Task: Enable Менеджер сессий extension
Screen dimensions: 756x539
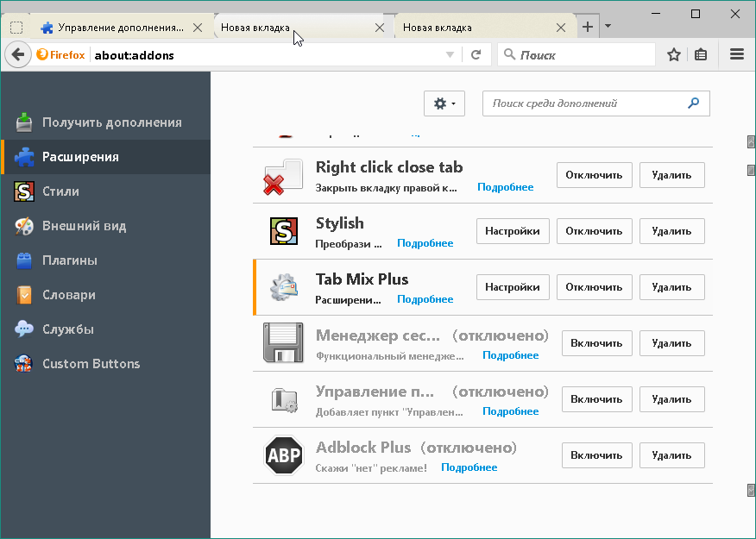Action: [x=597, y=343]
